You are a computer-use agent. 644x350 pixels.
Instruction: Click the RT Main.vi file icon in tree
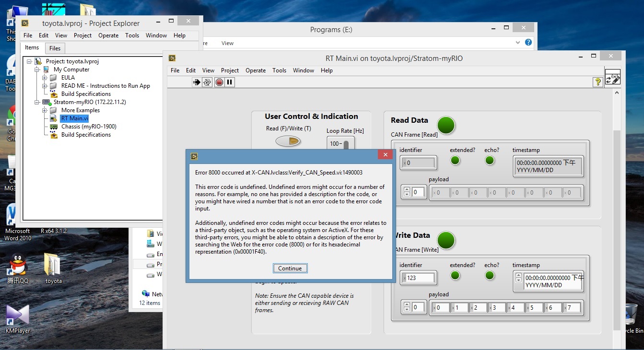[x=54, y=118]
